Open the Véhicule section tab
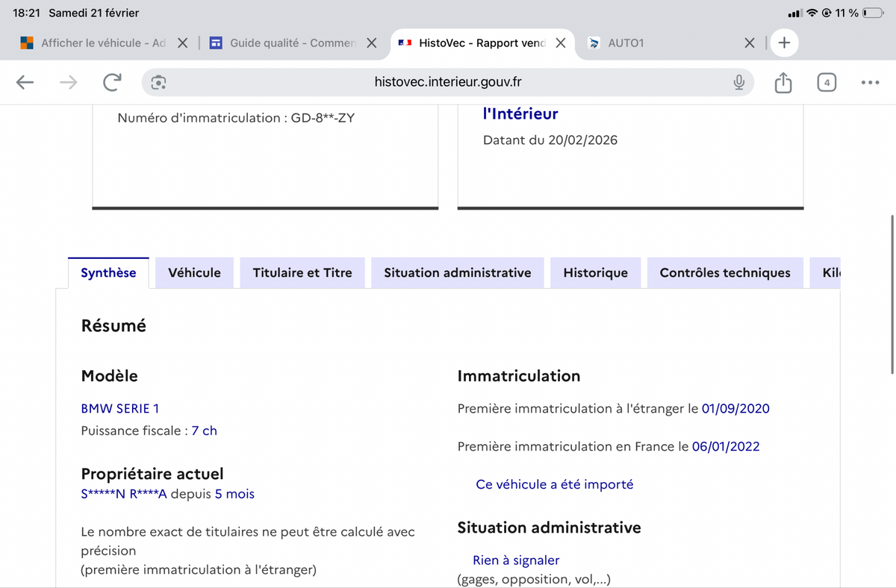896x588 pixels. coord(194,273)
